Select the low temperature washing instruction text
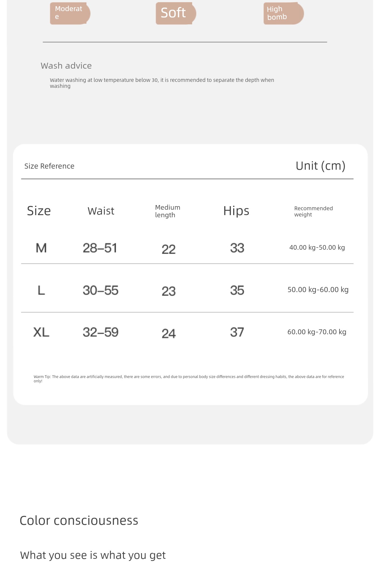Screen dimensions: 380x588 (x=162, y=83)
